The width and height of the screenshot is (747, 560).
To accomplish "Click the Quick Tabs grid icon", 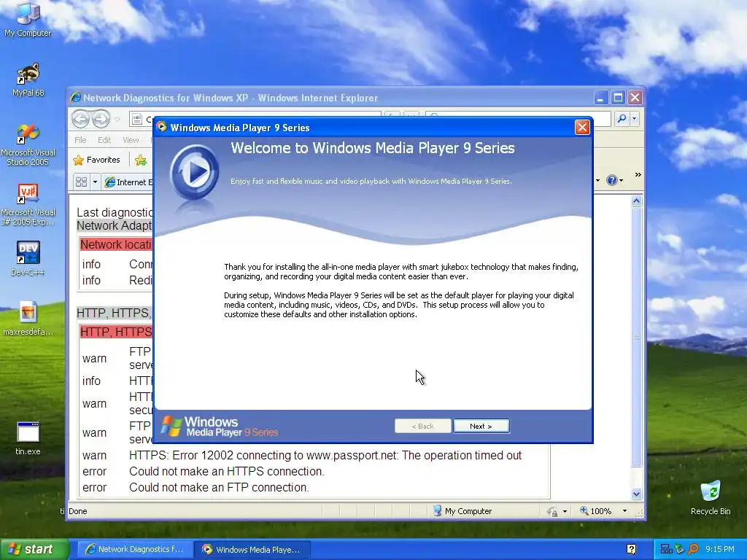I will tap(81, 182).
